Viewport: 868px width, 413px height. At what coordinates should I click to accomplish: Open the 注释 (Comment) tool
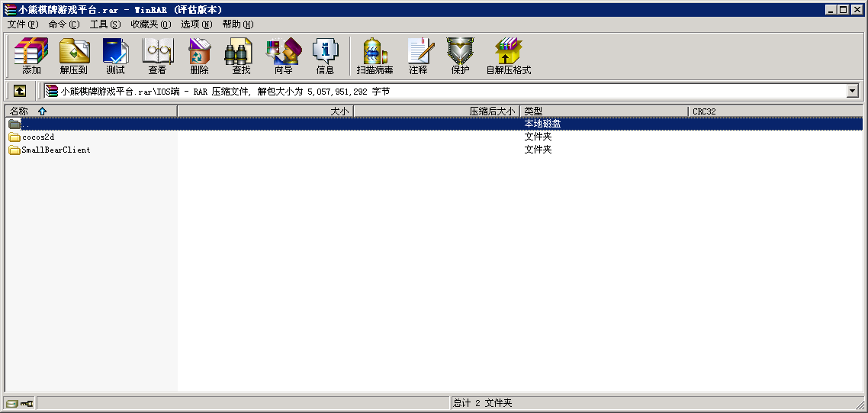click(418, 56)
